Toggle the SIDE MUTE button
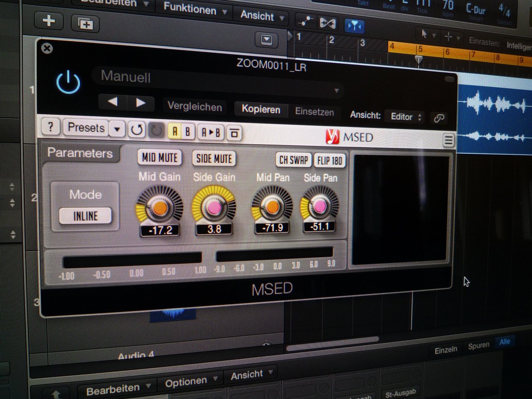This screenshot has height=399, width=532. (214, 158)
